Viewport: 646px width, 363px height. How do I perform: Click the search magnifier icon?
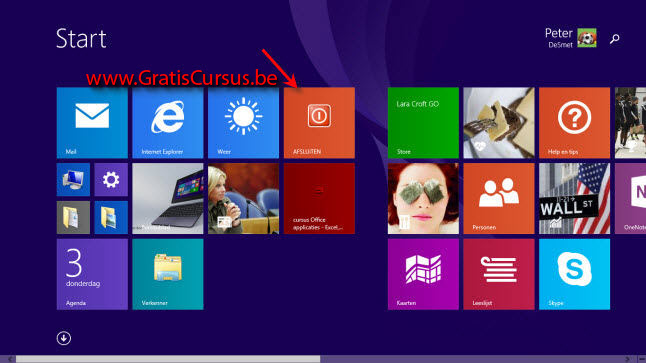615,39
